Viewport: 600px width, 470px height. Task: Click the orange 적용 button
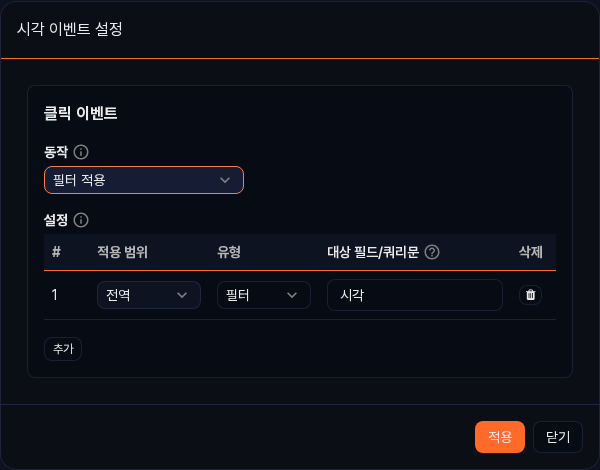[500, 437]
